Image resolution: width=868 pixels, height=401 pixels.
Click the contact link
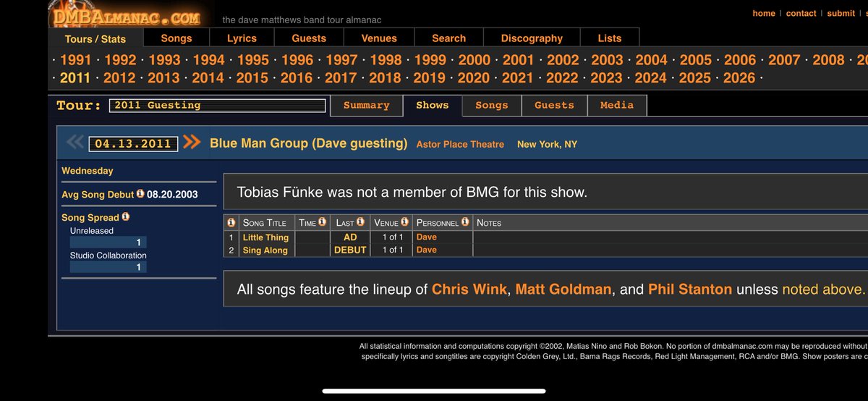click(801, 13)
